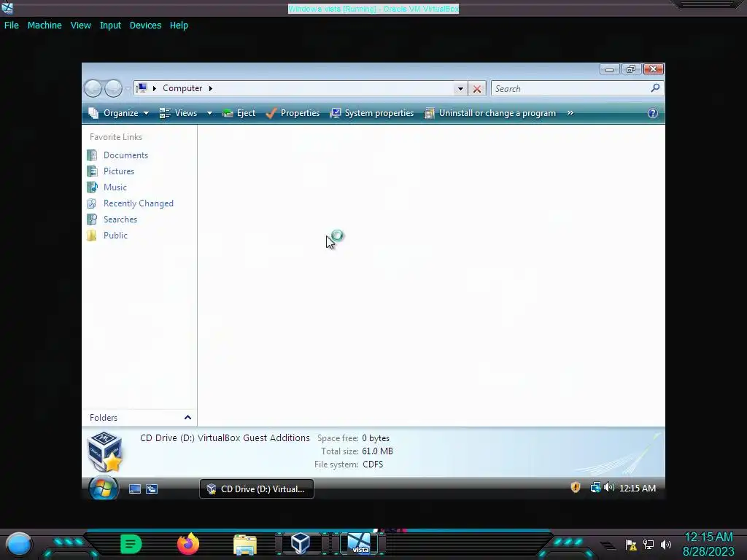Viewport: 747px width, 560px height.
Task: Launch Firefox from the host taskbar
Action: pyautogui.click(x=188, y=544)
